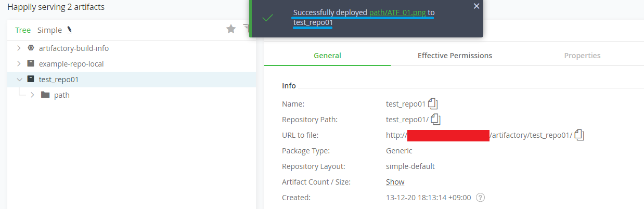The height and width of the screenshot is (209, 644).
Task: Expand the path folder
Action: point(33,95)
